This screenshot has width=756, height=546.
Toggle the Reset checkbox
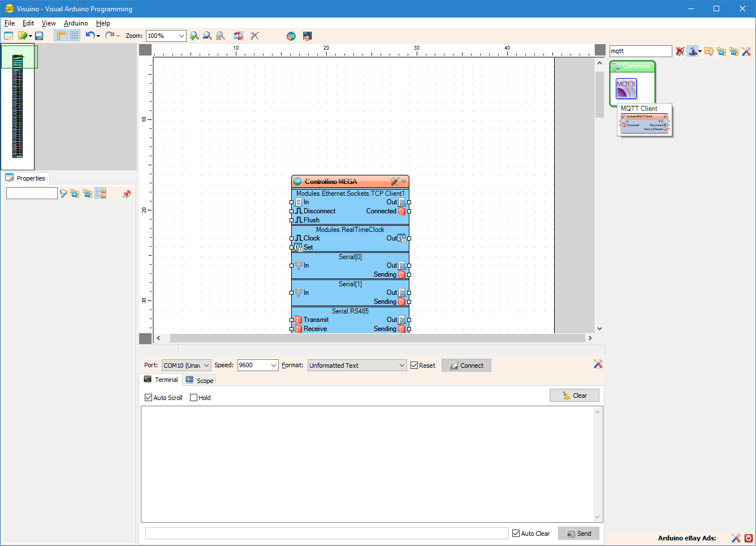point(414,366)
